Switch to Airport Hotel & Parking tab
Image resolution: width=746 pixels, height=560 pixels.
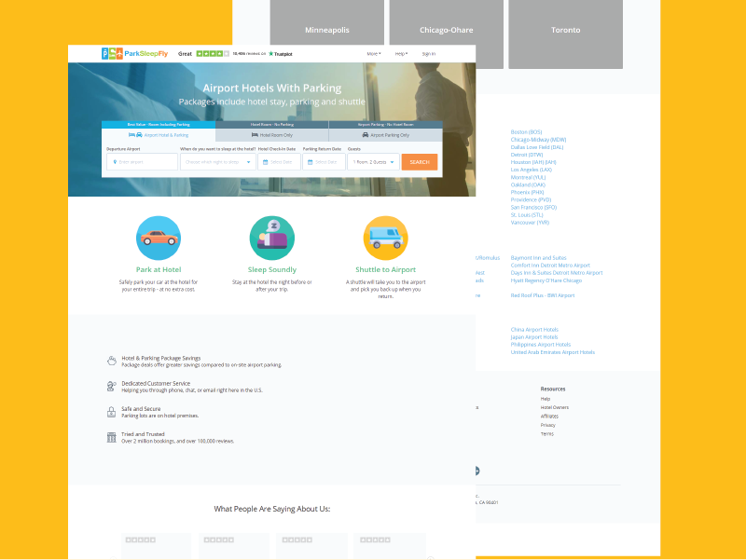coord(159,135)
